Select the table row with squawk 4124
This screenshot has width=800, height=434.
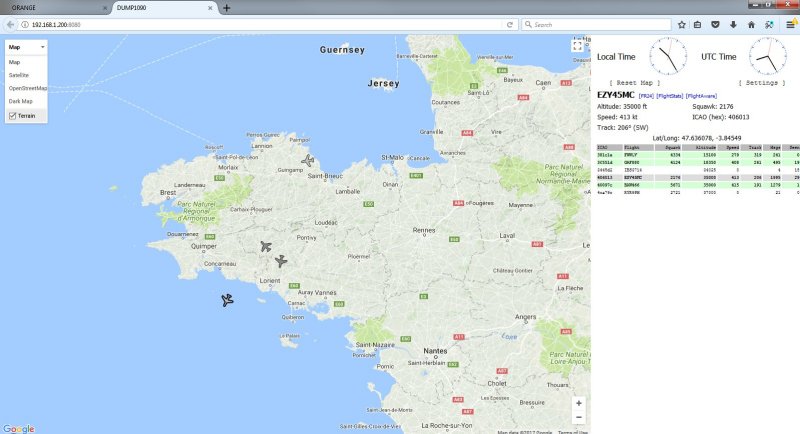[x=698, y=162]
